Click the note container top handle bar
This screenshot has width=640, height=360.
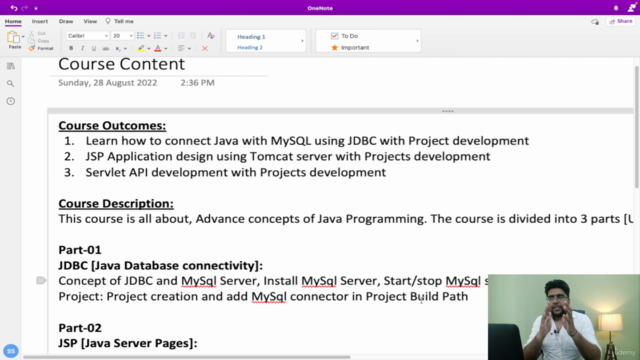(340, 111)
